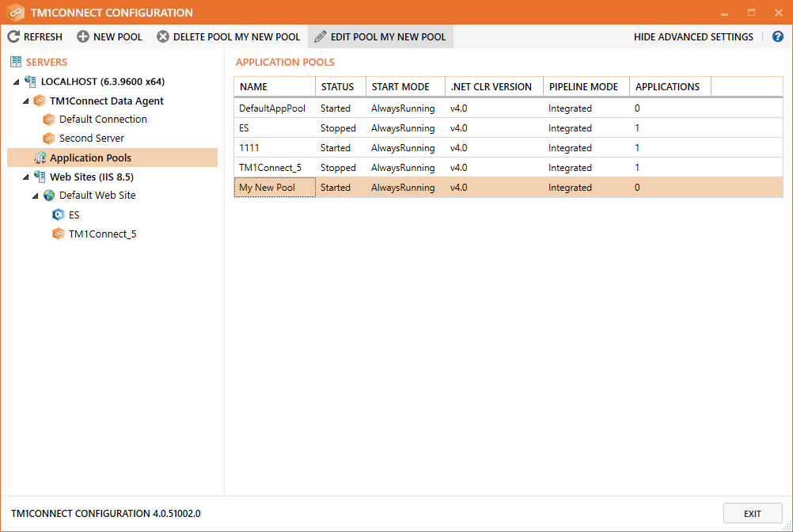Click AlwaysRunning in My New Pool row

403,187
